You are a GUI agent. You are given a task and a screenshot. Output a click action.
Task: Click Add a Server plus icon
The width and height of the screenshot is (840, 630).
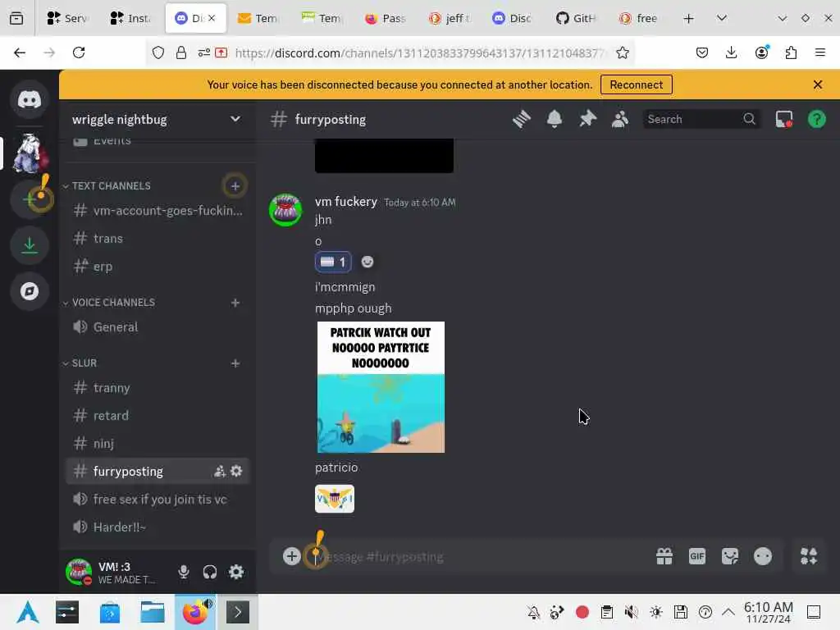coord(30,199)
